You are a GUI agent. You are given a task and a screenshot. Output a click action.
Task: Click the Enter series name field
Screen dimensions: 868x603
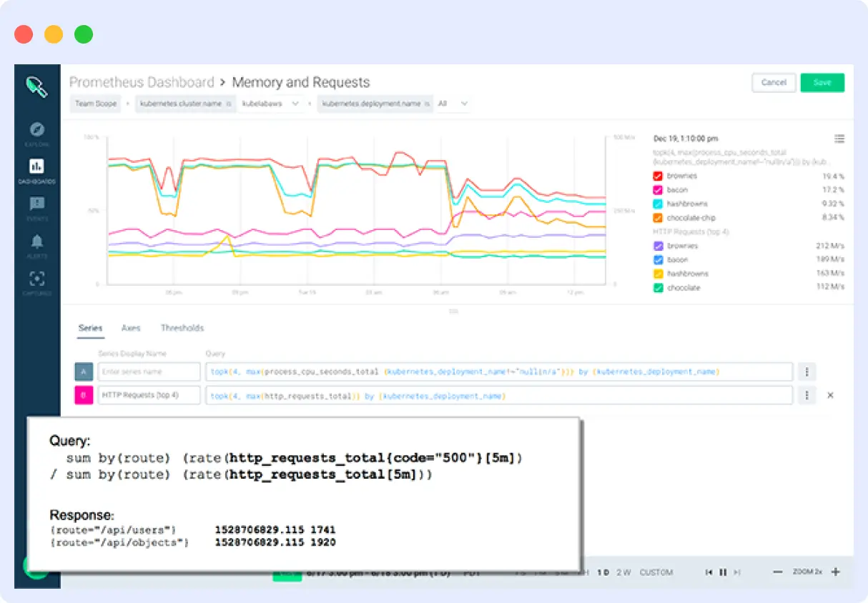tap(149, 372)
